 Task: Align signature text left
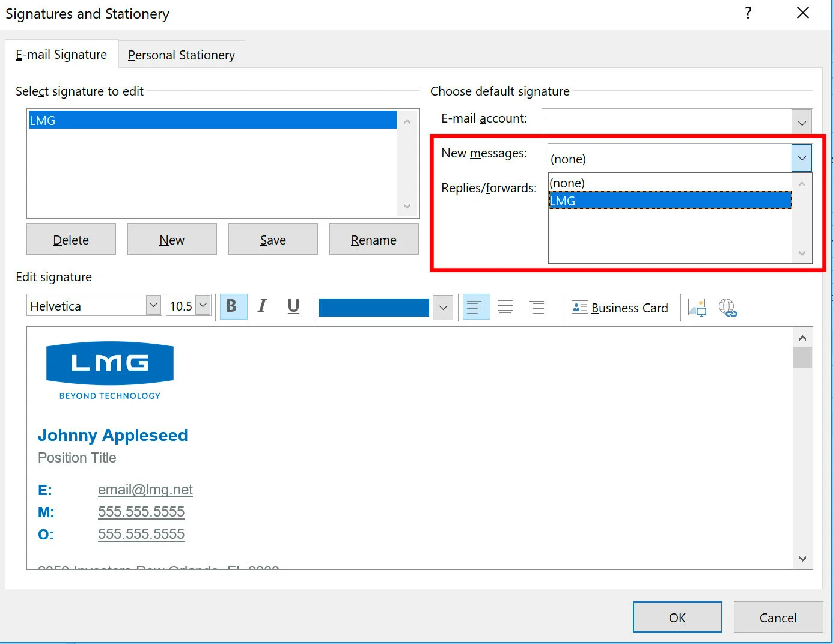pos(476,306)
